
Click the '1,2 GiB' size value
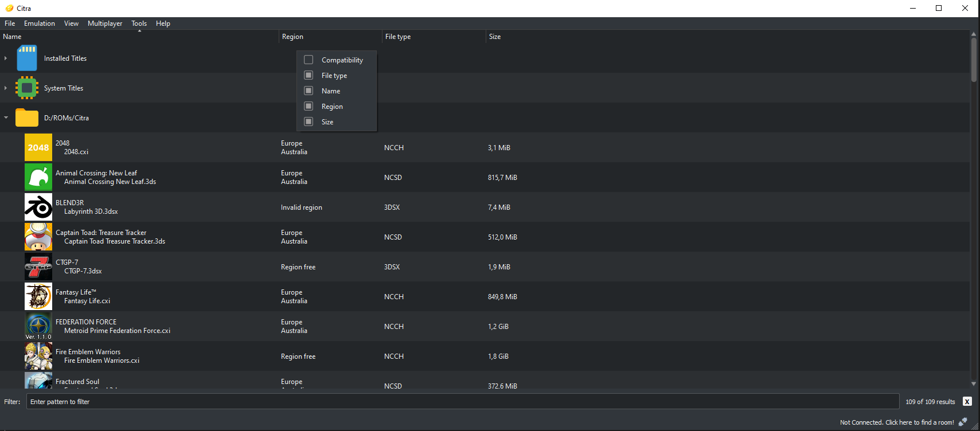pos(498,327)
